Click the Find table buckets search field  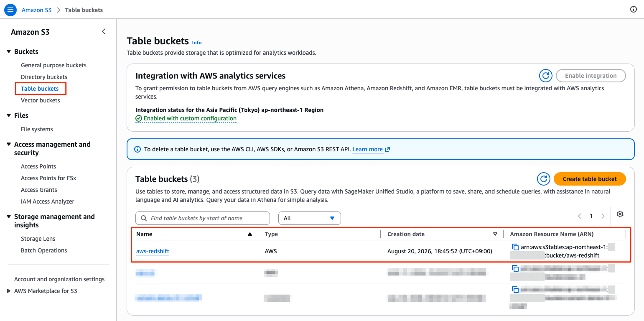tap(203, 218)
